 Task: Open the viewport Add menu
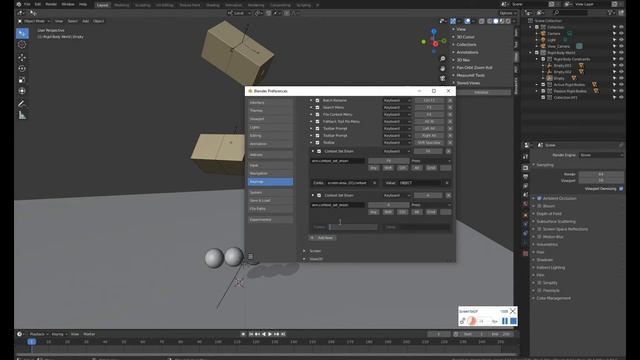coord(85,21)
